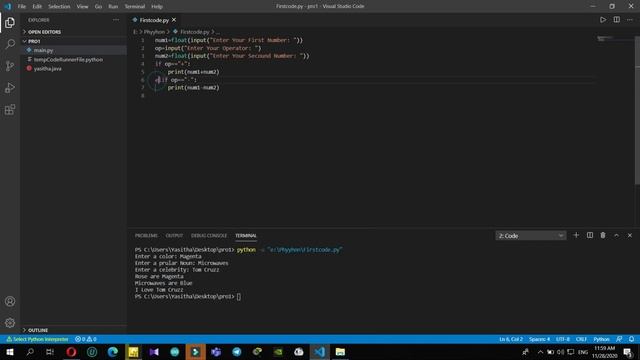Run Python file with play icon
This screenshot has height=360, width=640.
(x=603, y=20)
